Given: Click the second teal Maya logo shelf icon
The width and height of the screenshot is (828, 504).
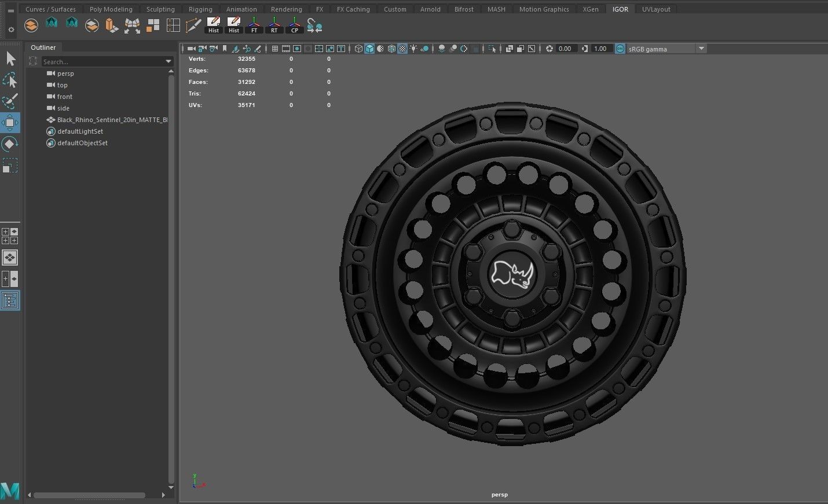Looking at the screenshot, I should point(72,23).
